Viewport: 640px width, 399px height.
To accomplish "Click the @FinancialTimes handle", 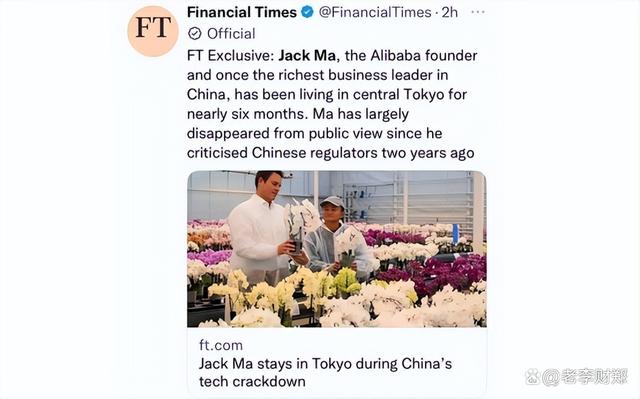I will [375, 12].
